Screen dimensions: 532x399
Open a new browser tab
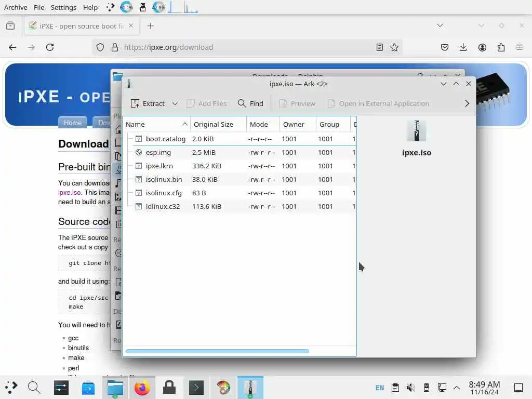[x=150, y=26]
